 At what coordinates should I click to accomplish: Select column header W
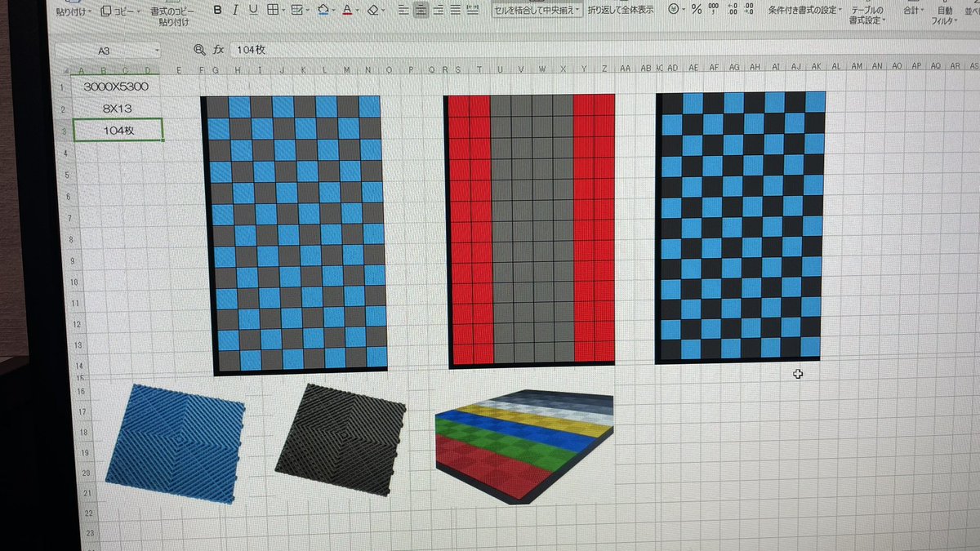click(542, 69)
